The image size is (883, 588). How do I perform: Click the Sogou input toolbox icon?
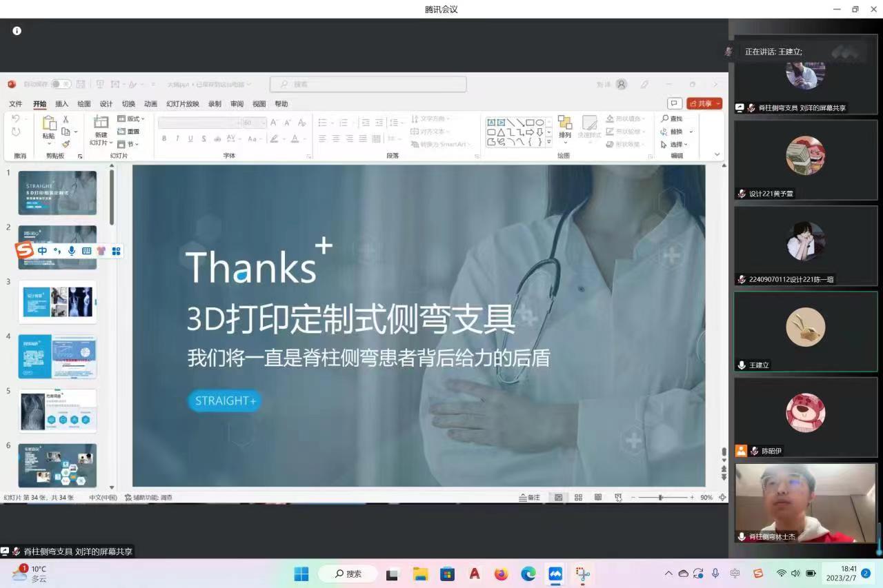point(116,251)
